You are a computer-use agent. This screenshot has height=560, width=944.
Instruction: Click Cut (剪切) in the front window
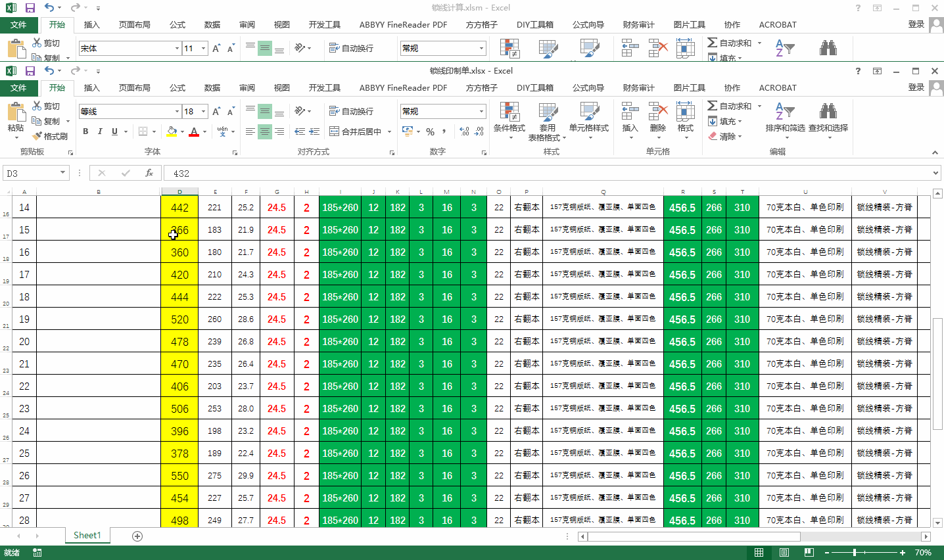[x=46, y=106]
